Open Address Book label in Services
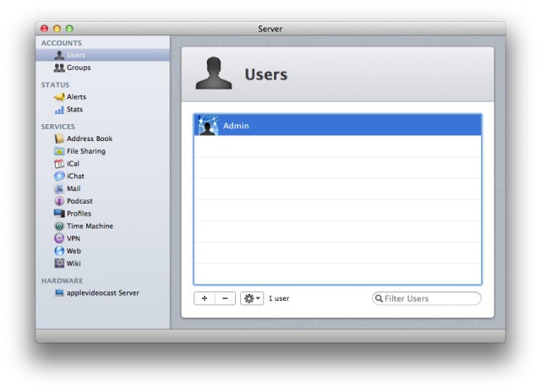Viewport: 541px width, 392px height. (x=90, y=139)
